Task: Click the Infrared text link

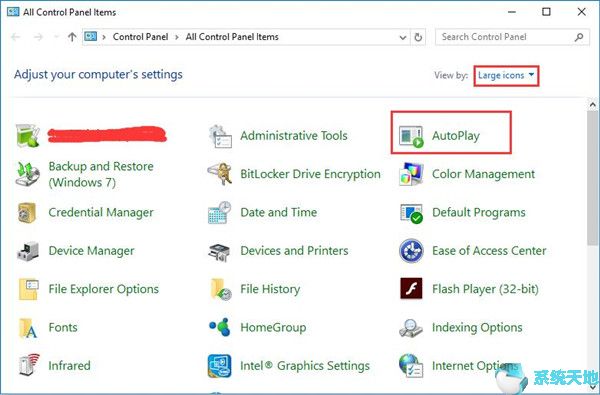Action: pyautogui.click(x=70, y=366)
